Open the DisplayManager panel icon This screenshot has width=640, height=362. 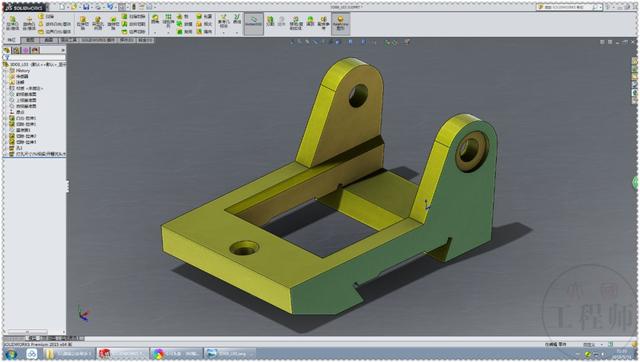pyautogui.click(x=36, y=50)
